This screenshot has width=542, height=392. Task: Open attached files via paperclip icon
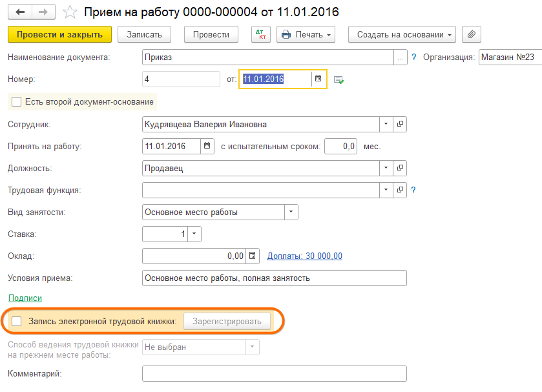click(472, 35)
